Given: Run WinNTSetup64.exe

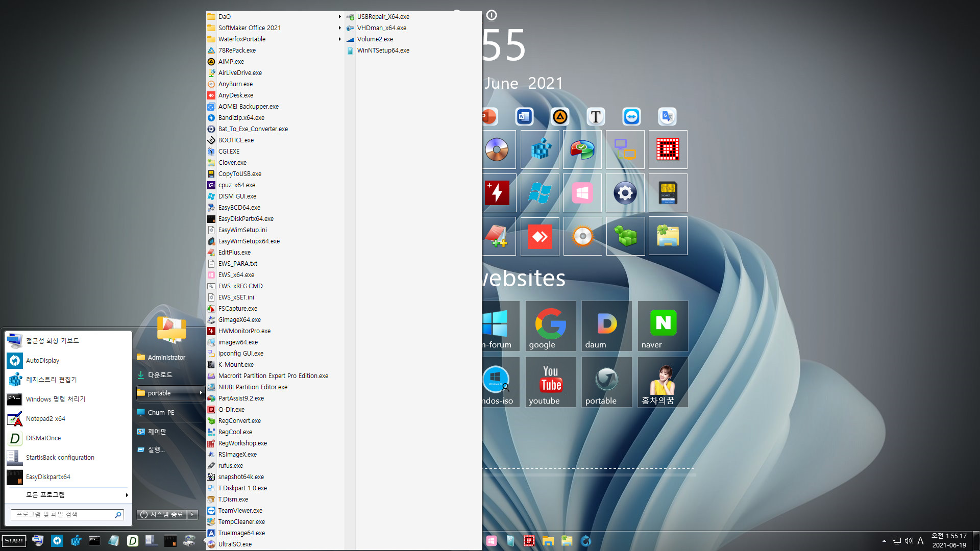Looking at the screenshot, I should [x=412, y=51].
